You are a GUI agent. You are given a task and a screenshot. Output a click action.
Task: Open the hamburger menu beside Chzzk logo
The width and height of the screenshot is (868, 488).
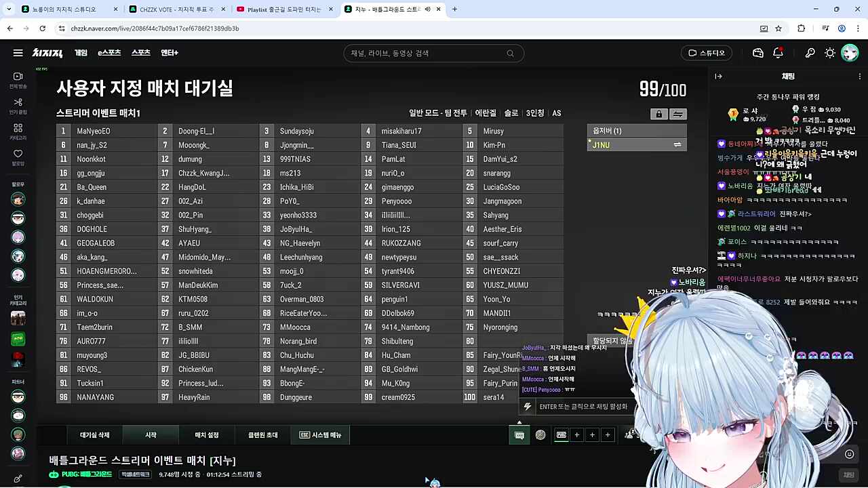18,53
